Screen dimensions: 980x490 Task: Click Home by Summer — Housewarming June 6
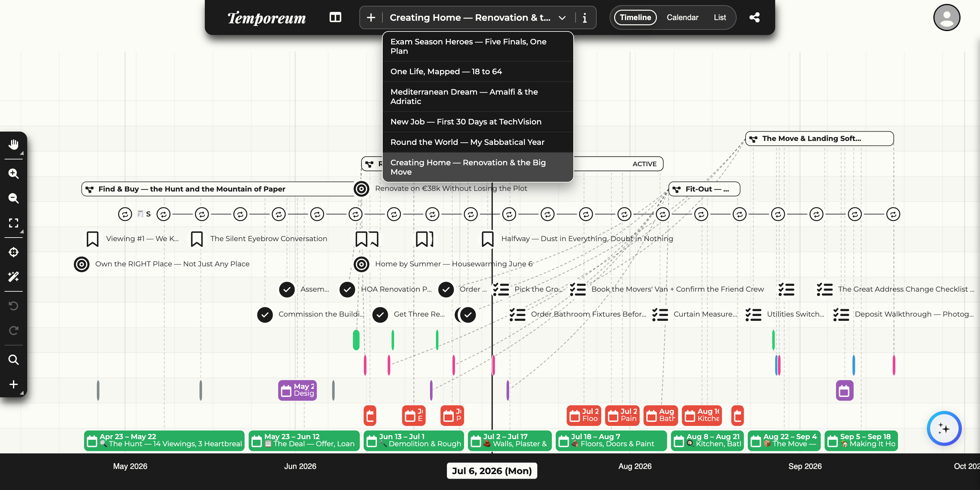[x=453, y=264]
